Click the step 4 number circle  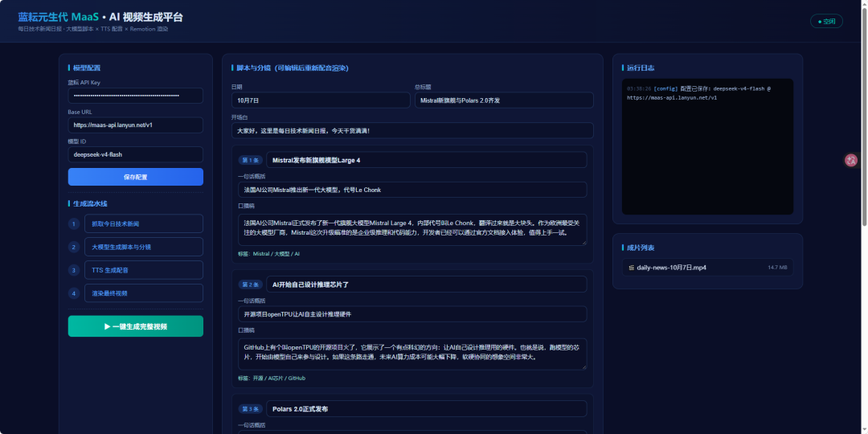pyautogui.click(x=74, y=293)
